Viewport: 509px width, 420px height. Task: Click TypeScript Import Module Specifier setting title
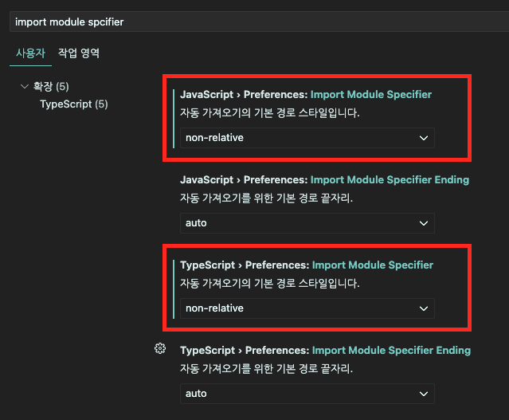pos(307,265)
